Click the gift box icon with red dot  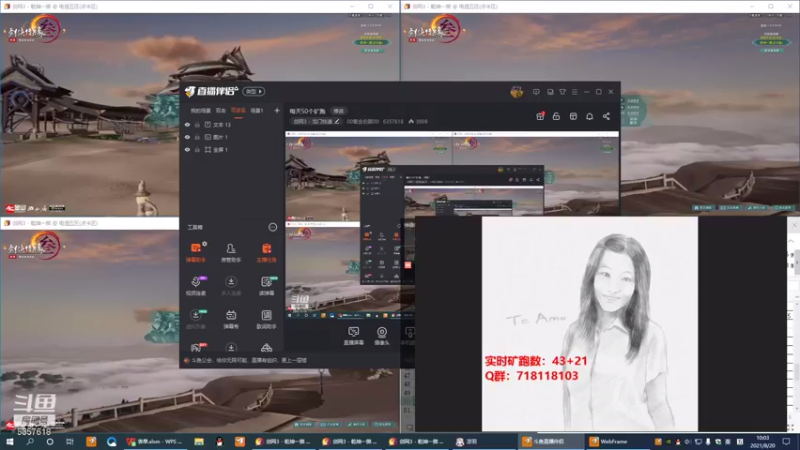tap(540, 116)
